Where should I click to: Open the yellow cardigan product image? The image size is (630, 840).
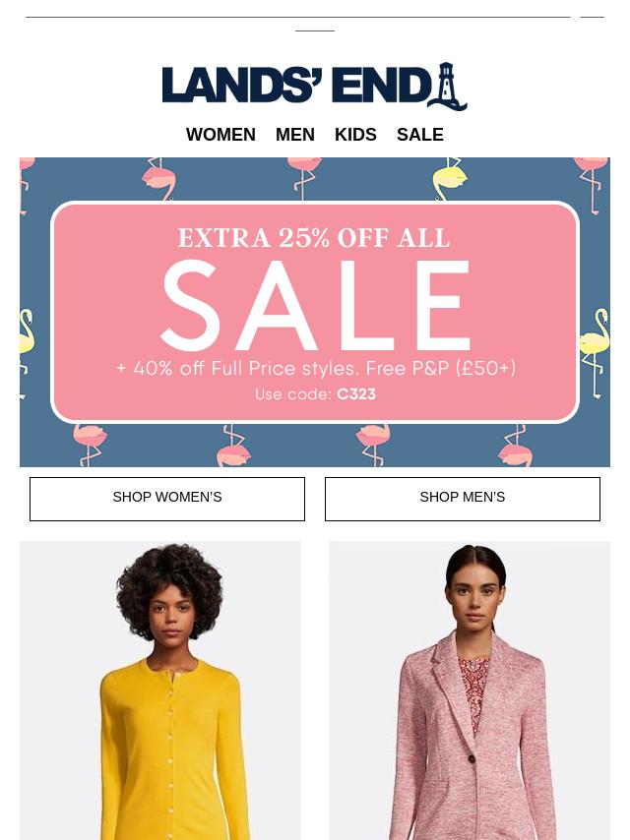coord(160,690)
